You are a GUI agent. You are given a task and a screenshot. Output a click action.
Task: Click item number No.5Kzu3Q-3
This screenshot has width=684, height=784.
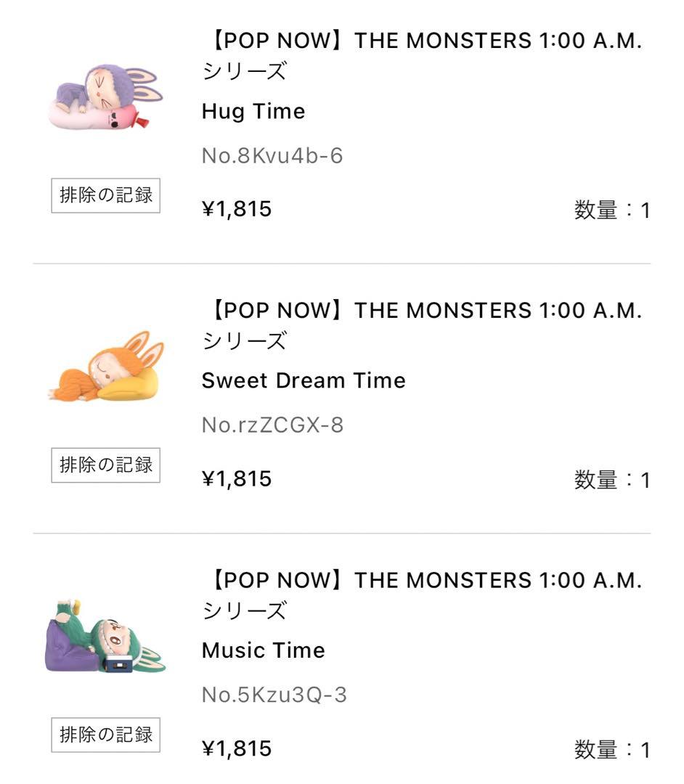(x=274, y=695)
